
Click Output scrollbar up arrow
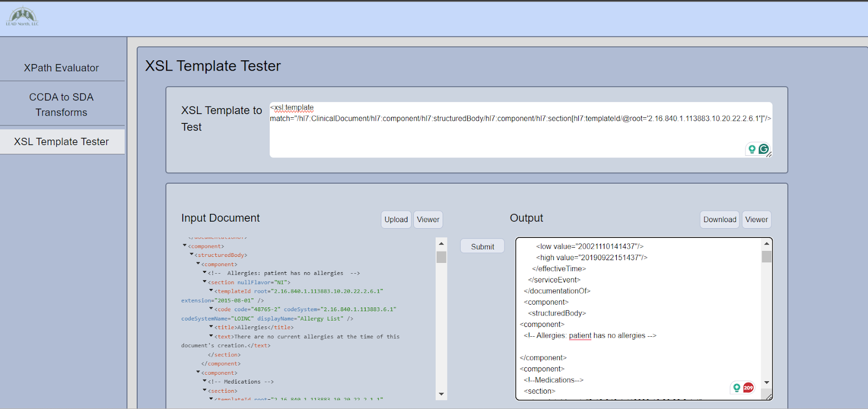click(x=767, y=243)
